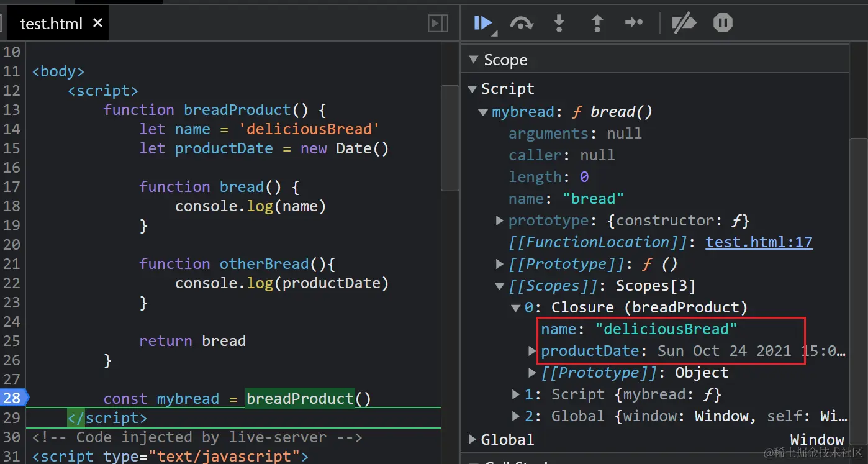Step over next function call
868x464 pixels.
522,24
